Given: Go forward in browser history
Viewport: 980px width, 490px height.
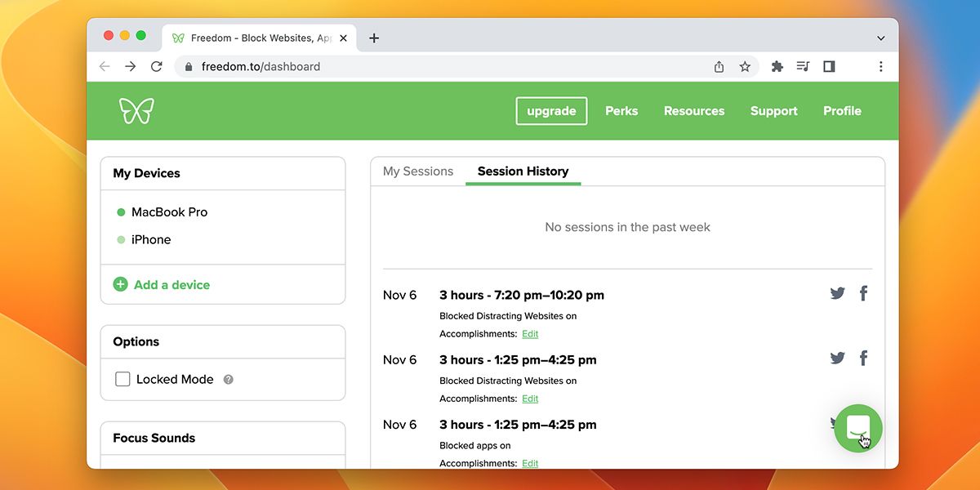Looking at the screenshot, I should (131, 67).
